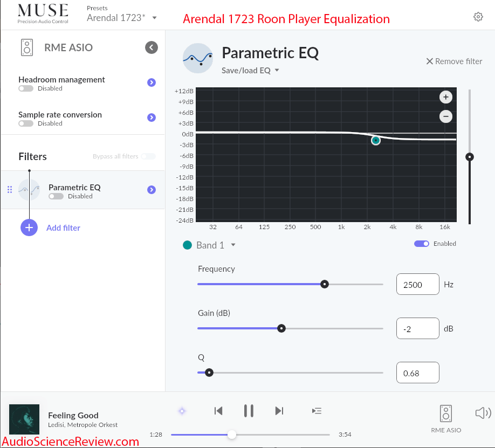
Task: Open the volume speaker control
Action: [483, 412]
